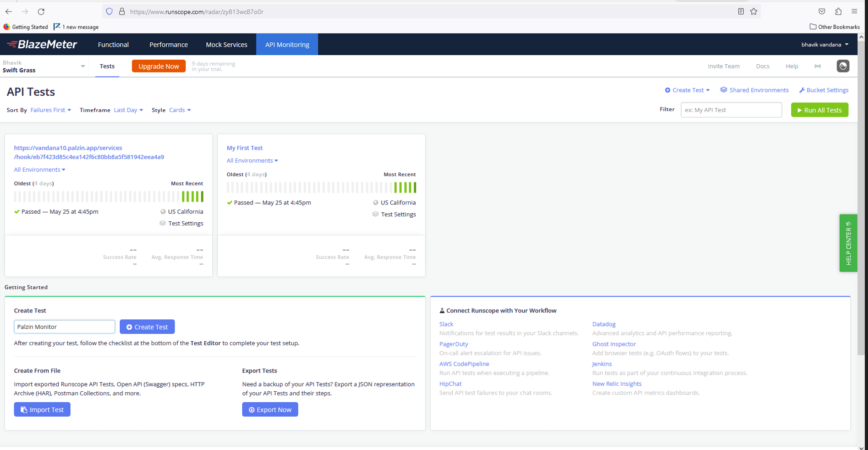Open Test Settings on My First Test card
The height and width of the screenshot is (450, 868).
(x=394, y=214)
